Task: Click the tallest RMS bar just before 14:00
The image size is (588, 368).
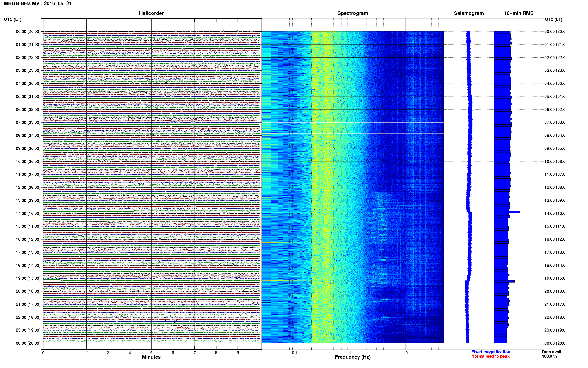Action: pos(507,212)
